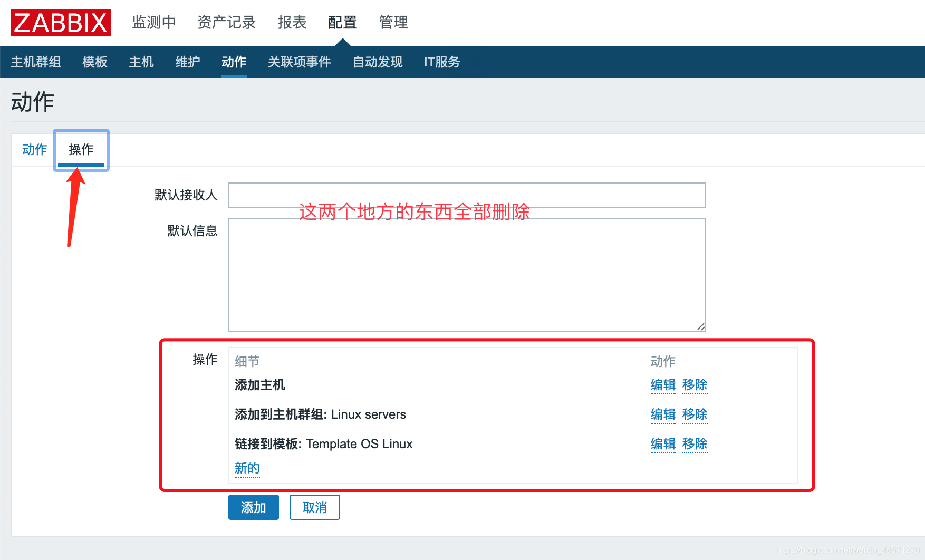Image resolution: width=925 pixels, height=560 pixels.
Task: Remove the Template OS Linux operation
Action: [x=695, y=444]
